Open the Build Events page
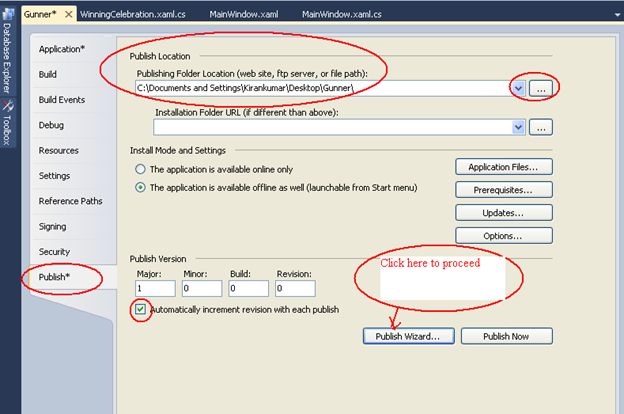Screen dimensions: 624x414 pyautogui.click(x=62, y=100)
